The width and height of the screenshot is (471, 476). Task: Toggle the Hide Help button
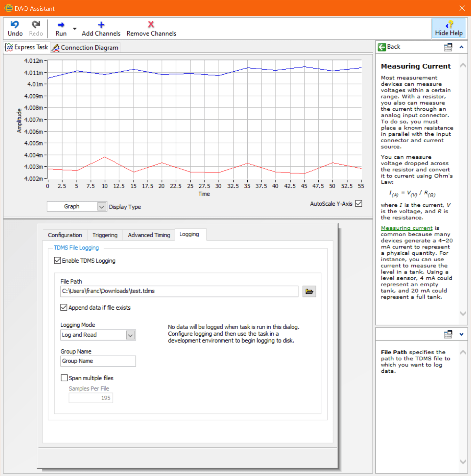tap(449, 28)
